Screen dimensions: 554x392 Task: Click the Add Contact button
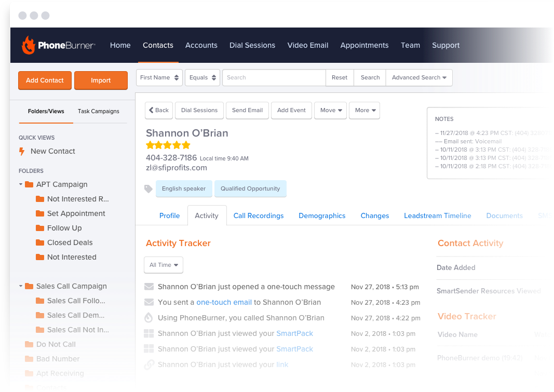click(x=45, y=80)
